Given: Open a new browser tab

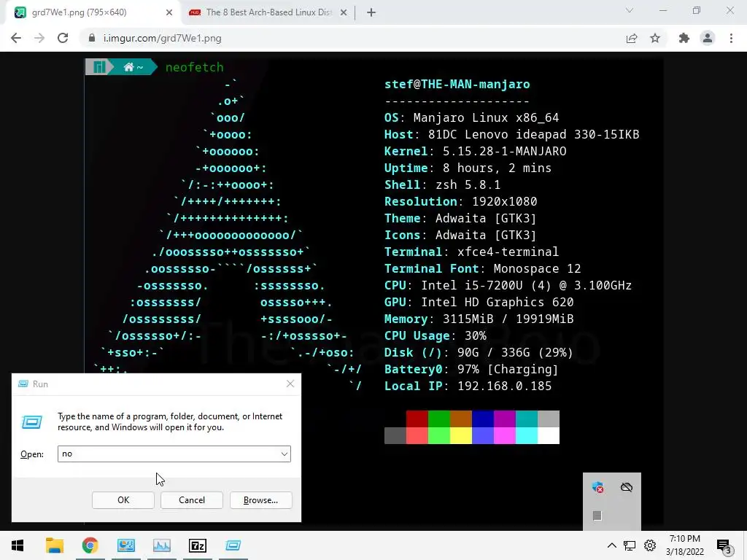Looking at the screenshot, I should point(371,12).
